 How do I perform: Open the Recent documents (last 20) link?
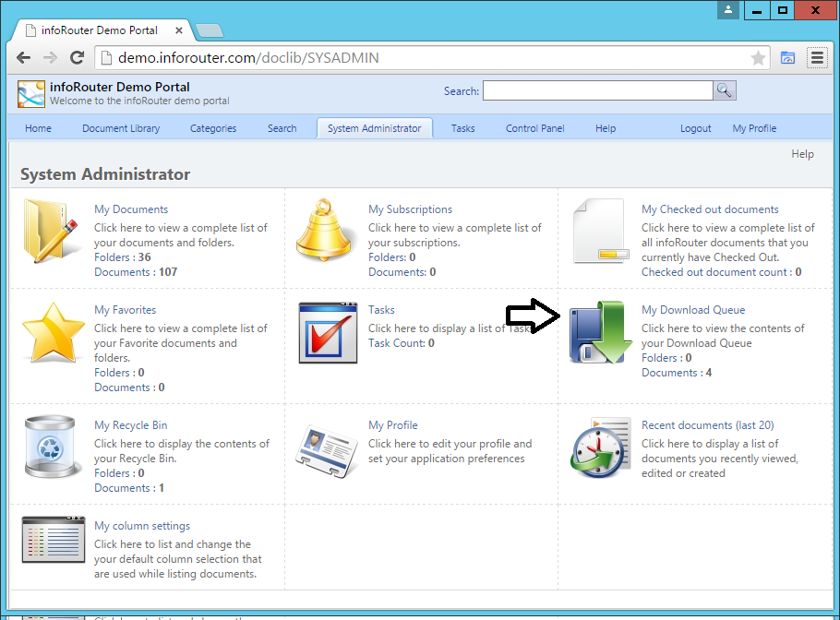pyautogui.click(x=708, y=425)
